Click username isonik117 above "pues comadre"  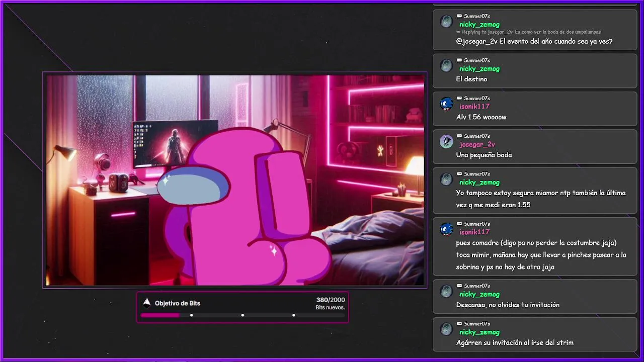point(474,232)
